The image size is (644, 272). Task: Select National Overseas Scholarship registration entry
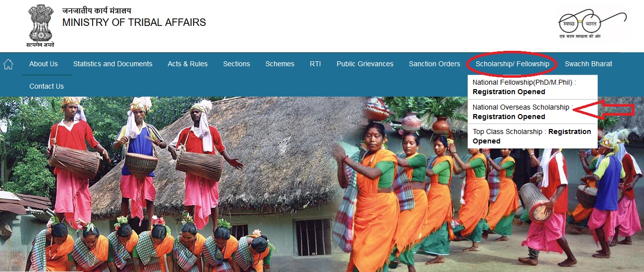[x=532, y=112]
